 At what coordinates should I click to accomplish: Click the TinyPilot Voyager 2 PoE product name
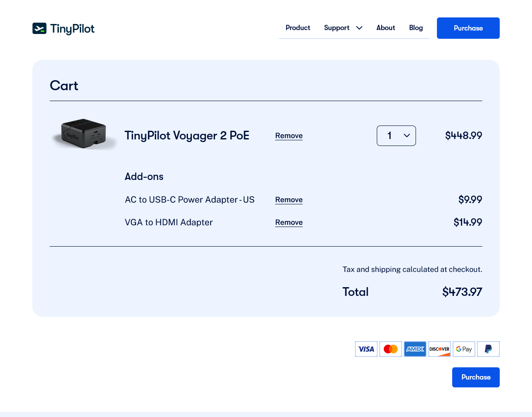187,136
